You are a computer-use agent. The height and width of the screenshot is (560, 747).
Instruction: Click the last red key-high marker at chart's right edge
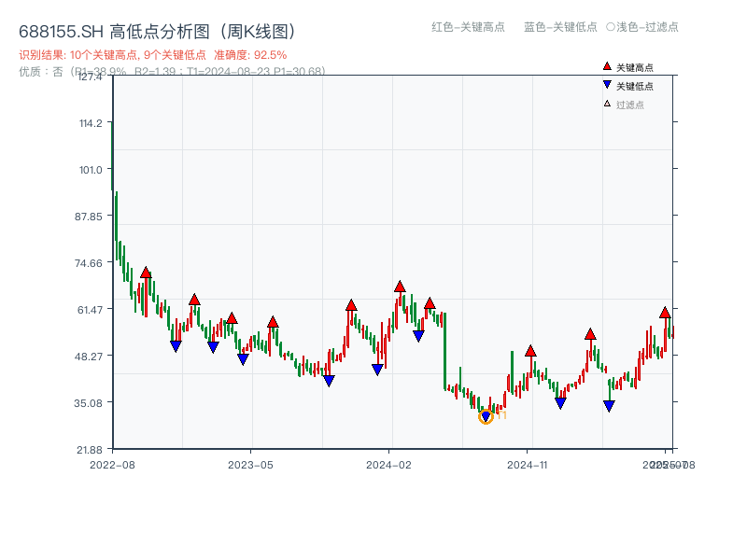[x=665, y=313]
